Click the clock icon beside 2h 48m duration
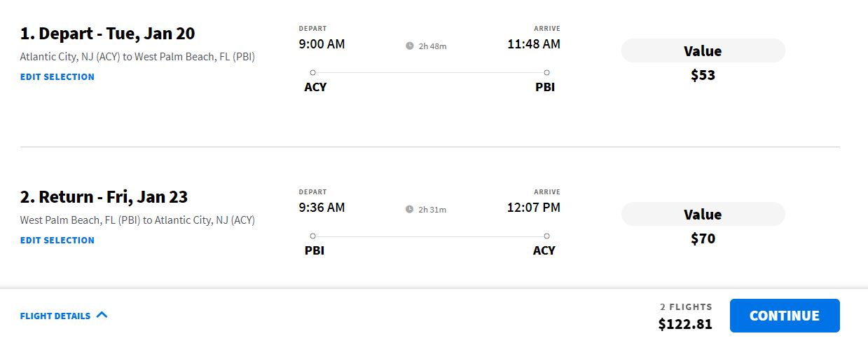This screenshot has width=868, height=343. (x=409, y=46)
